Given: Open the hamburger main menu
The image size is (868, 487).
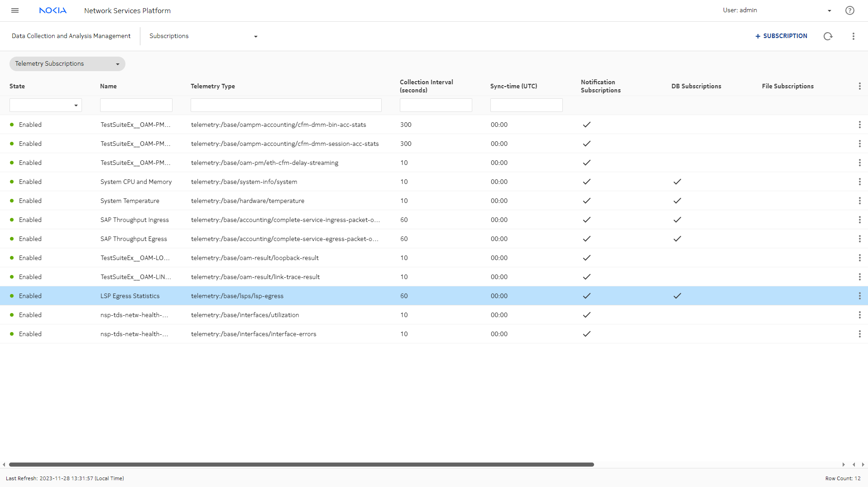Looking at the screenshot, I should (x=15, y=10).
